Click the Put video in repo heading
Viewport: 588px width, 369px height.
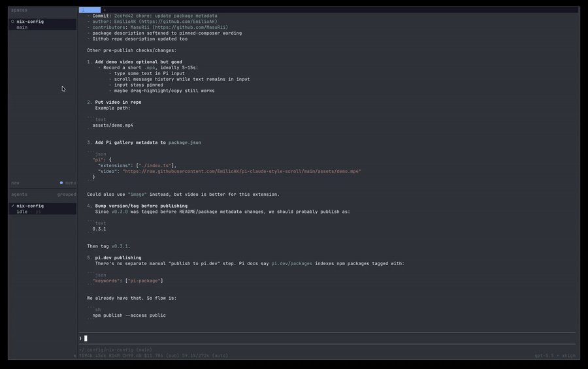[x=118, y=103]
